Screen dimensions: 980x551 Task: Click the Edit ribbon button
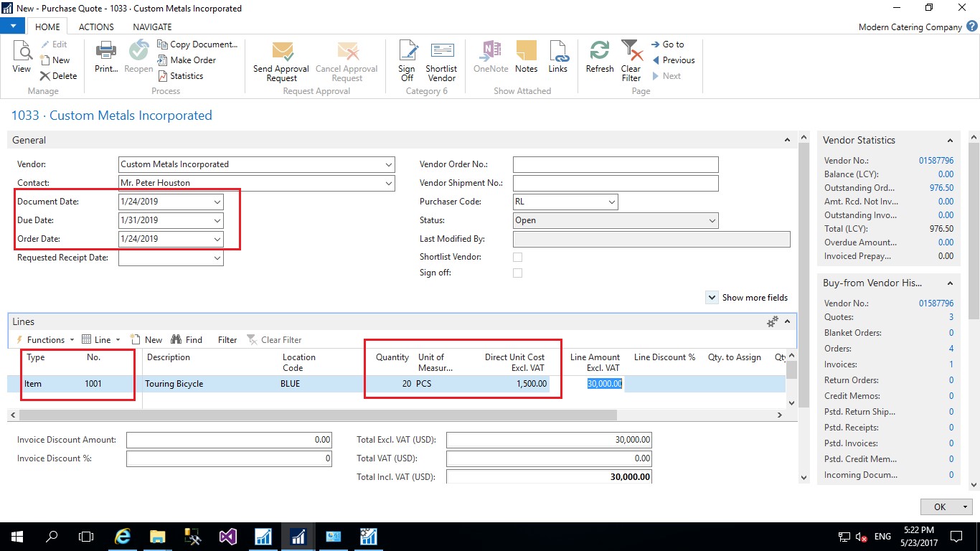pos(54,44)
